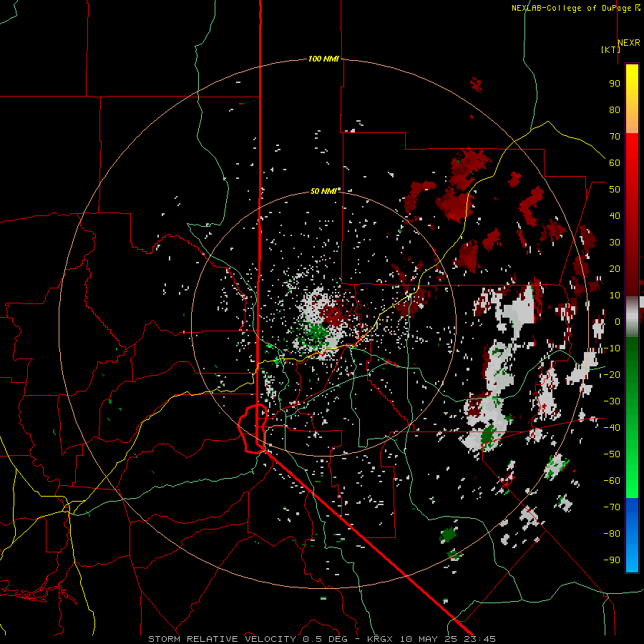Click the blue bottom segment of color bar
644x644 pixels.
[632, 535]
